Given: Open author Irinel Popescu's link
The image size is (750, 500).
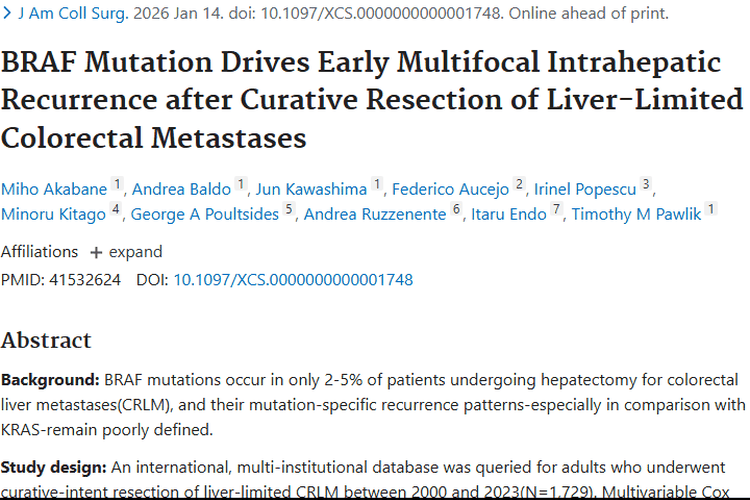Looking at the screenshot, I should (x=585, y=188).
